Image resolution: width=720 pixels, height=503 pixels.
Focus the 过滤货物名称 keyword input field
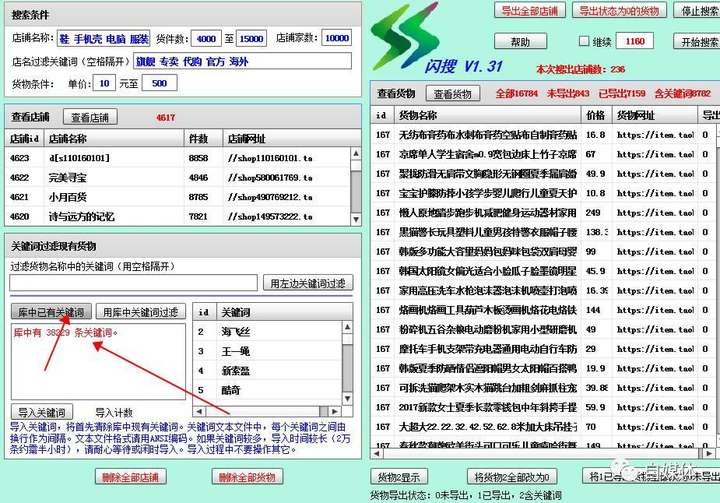[x=133, y=283]
